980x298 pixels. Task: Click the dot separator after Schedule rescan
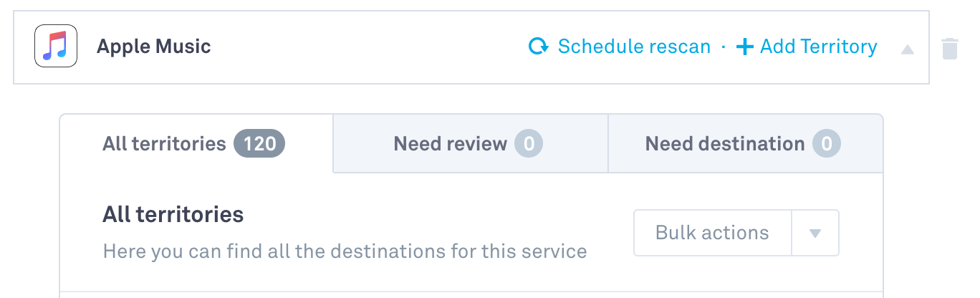click(724, 47)
